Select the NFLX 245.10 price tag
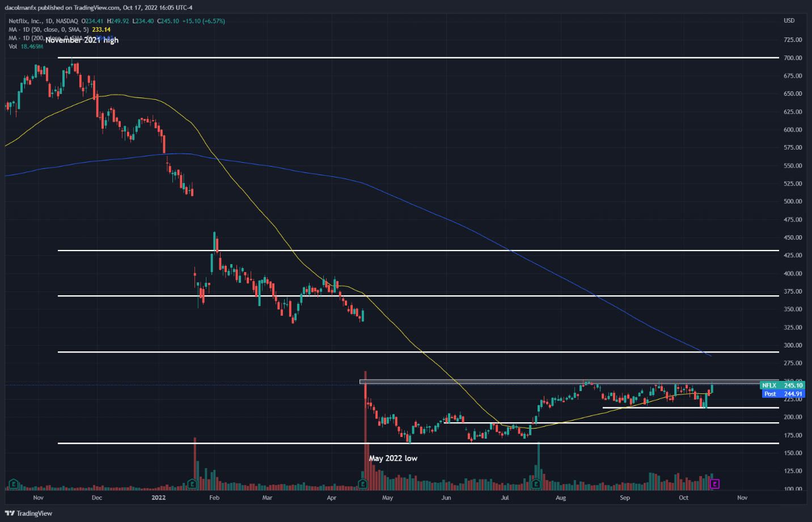 coord(782,385)
